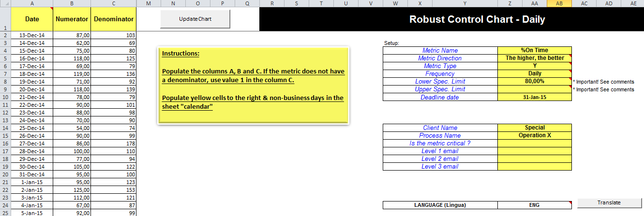The image size is (644, 216).
Task: Click the Metric Type value Y cell
Action: point(535,66)
